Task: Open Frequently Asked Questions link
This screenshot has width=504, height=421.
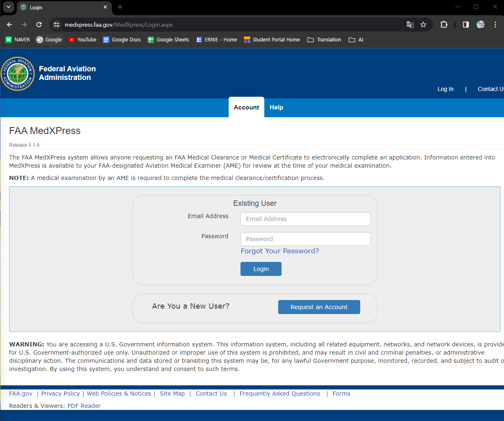Action: pyautogui.click(x=280, y=394)
